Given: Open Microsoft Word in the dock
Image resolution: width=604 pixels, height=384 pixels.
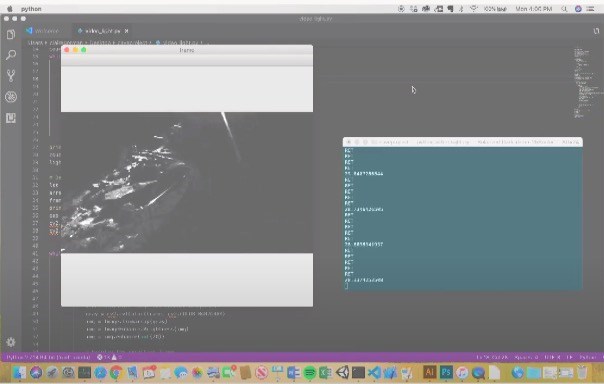Looking at the screenshot, I should (293, 372).
